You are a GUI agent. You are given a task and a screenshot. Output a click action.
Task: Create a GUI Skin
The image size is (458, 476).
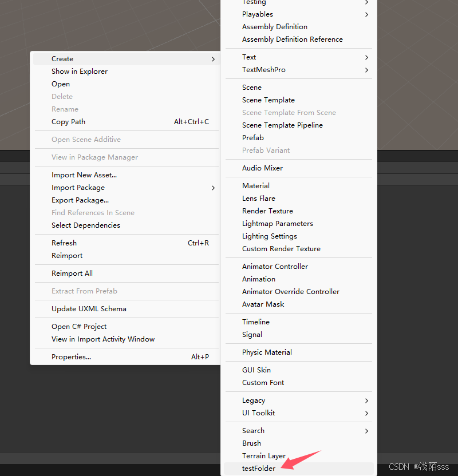coord(299,370)
